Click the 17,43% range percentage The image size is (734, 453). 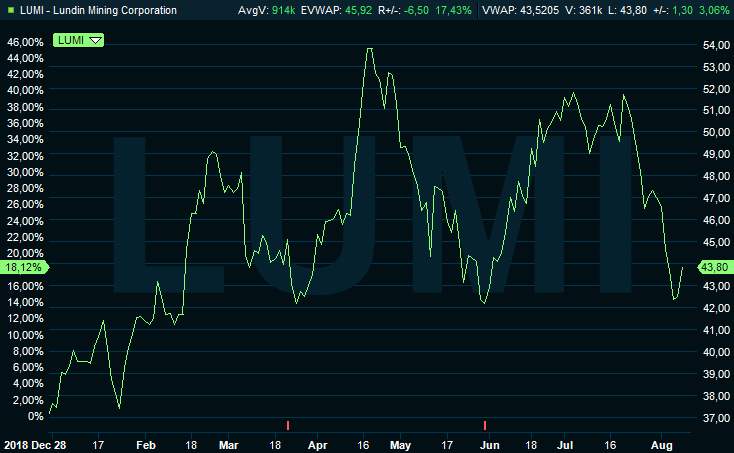point(453,10)
